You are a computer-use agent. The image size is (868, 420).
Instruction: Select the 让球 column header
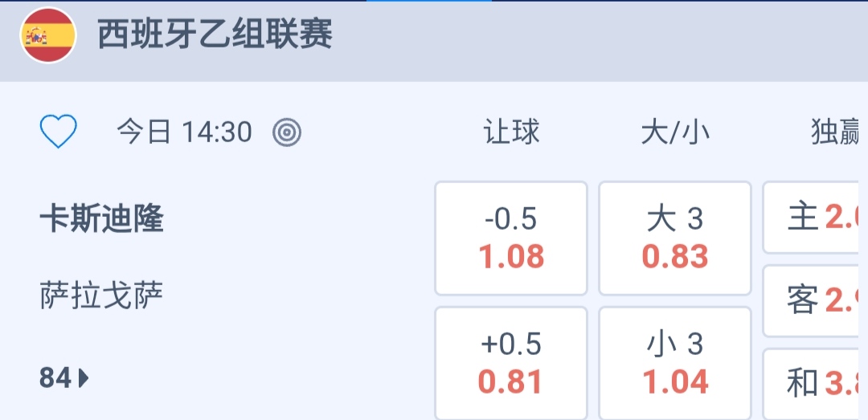(511, 133)
